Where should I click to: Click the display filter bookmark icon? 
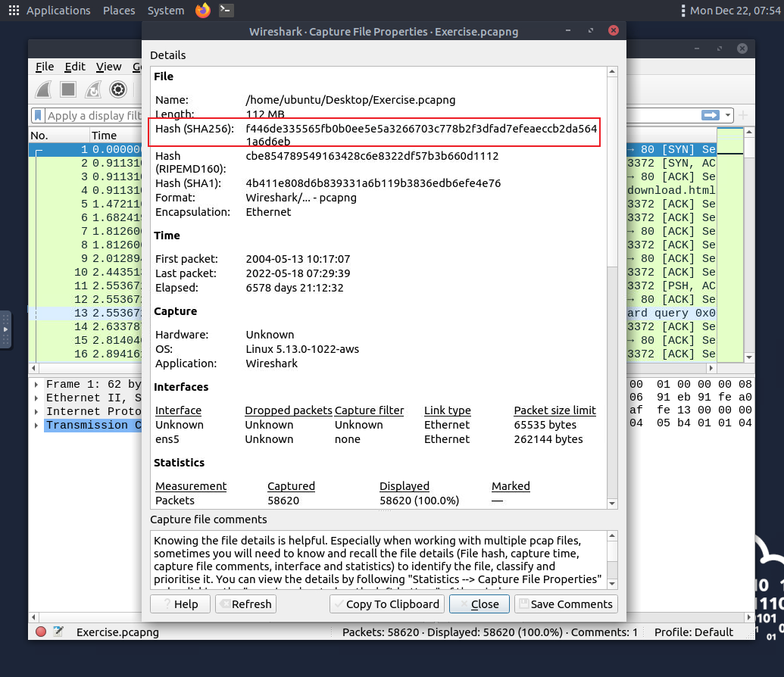click(38, 116)
